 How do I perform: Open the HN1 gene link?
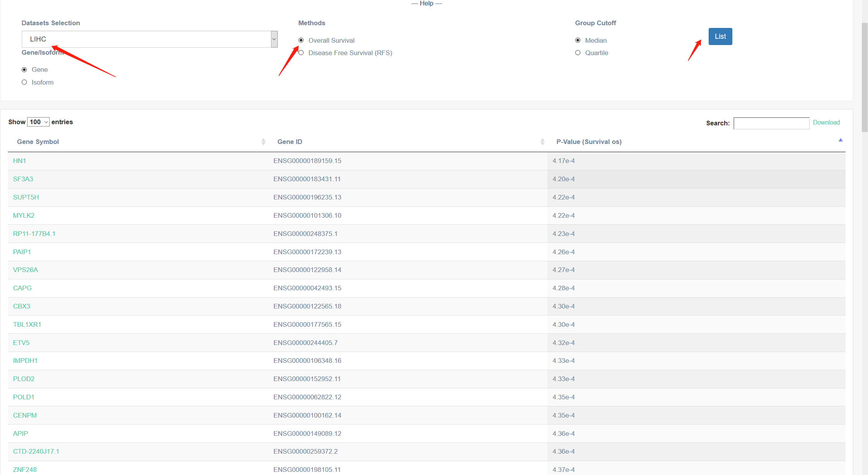(19, 161)
